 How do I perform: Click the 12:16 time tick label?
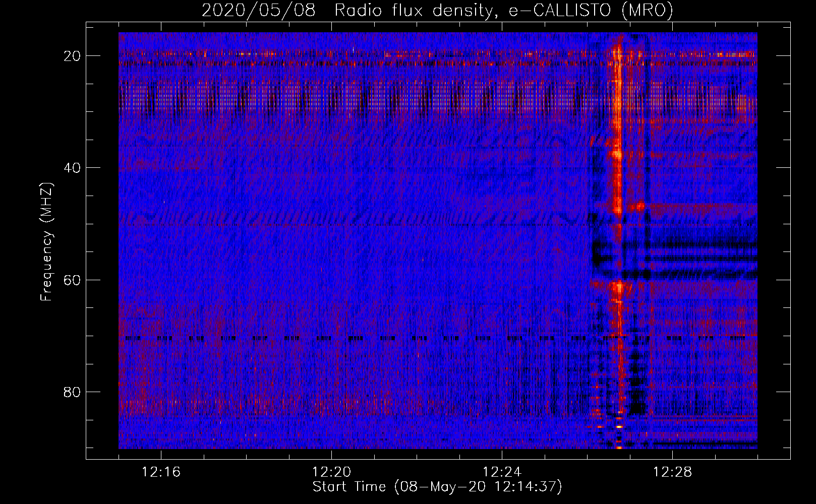tap(161, 472)
